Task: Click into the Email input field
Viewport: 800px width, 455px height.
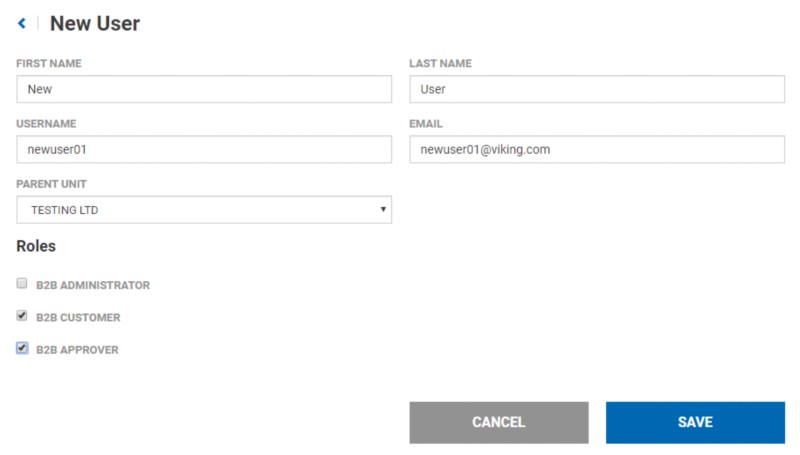Action: click(596, 150)
